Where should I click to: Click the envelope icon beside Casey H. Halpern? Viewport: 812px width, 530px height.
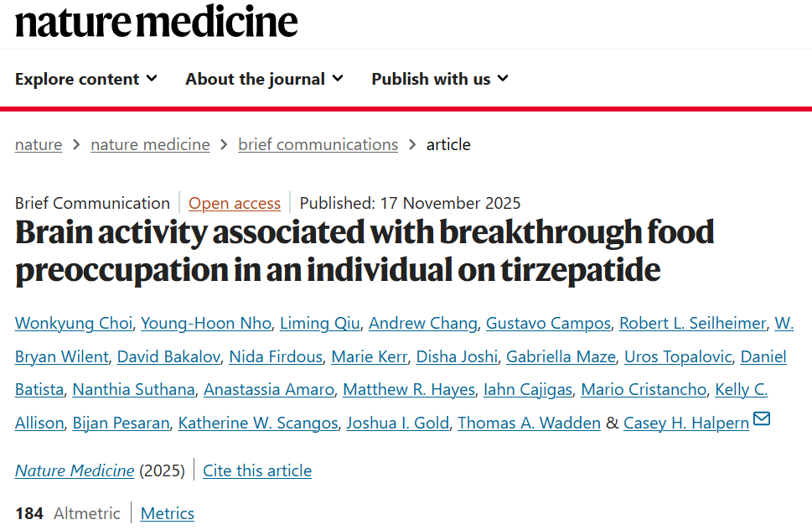click(761, 419)
